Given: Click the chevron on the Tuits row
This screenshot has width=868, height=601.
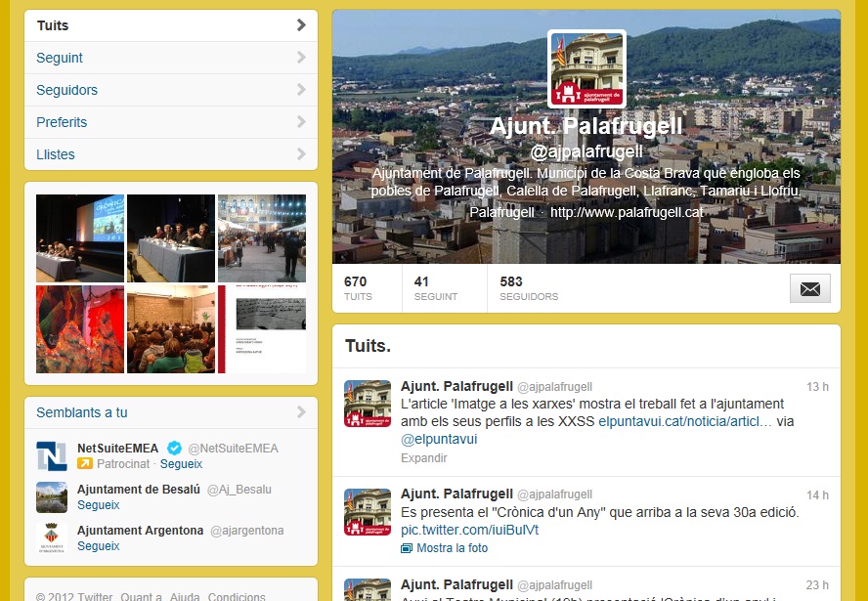Looking at the screenshot, I should (301, 24).
